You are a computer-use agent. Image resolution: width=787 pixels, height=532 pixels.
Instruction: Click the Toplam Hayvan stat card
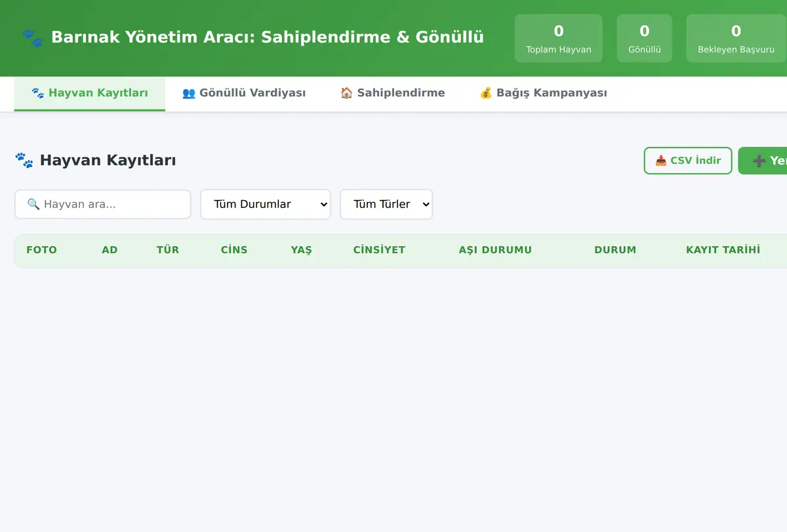pyautogui.click(x=559, y=39)
